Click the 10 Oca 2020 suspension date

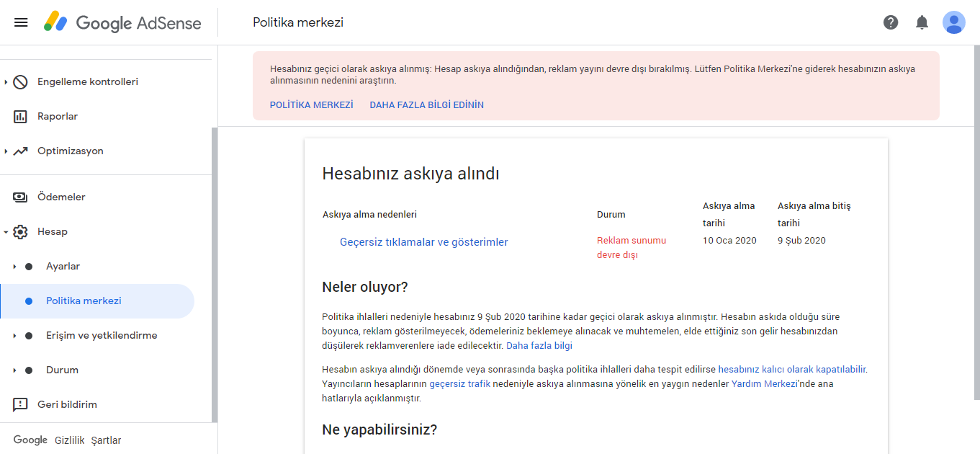(729, 241)
